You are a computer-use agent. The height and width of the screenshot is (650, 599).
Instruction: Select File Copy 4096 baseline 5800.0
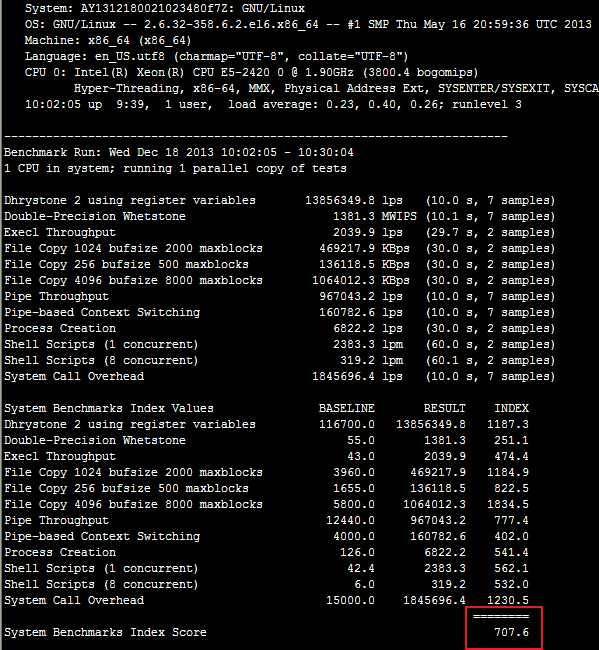pyautogui.click(x=354, y=504)
